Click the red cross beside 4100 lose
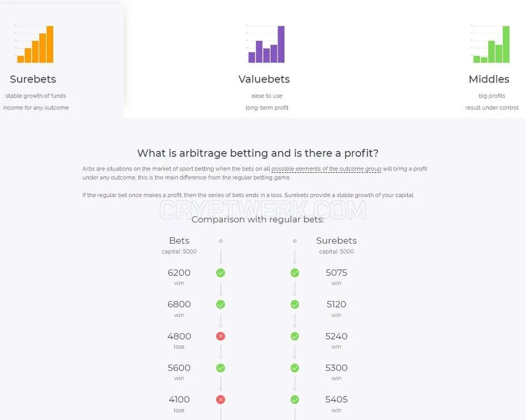Image resolution: width=526 pixels, height=420 pixels. pos(220,399)
